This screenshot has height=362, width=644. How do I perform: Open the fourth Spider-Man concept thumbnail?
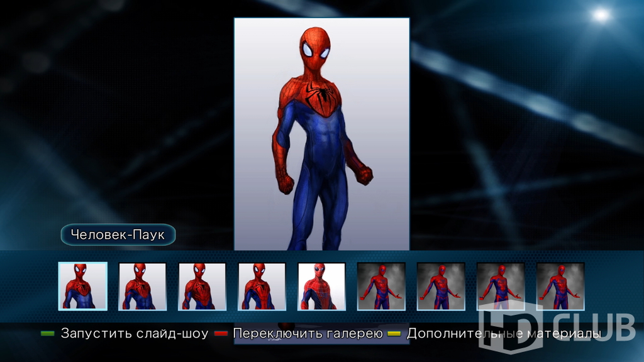coord(262,287)
